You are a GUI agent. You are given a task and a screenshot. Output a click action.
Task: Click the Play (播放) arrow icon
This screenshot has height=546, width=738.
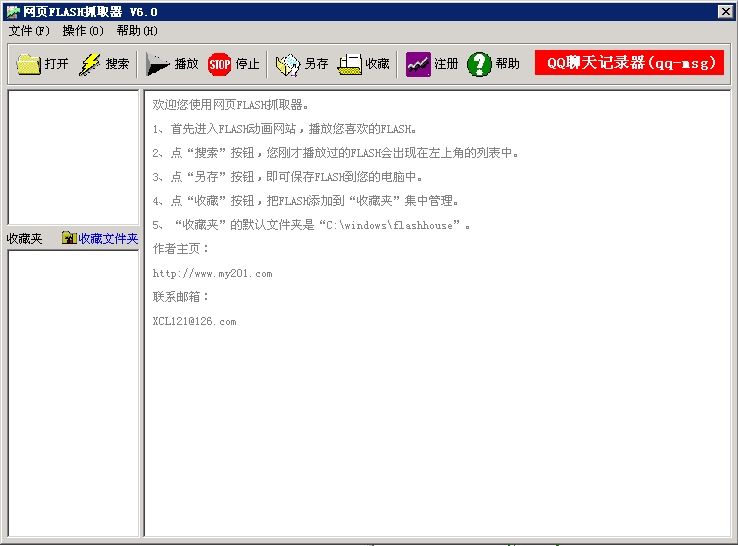coord(157,64)
